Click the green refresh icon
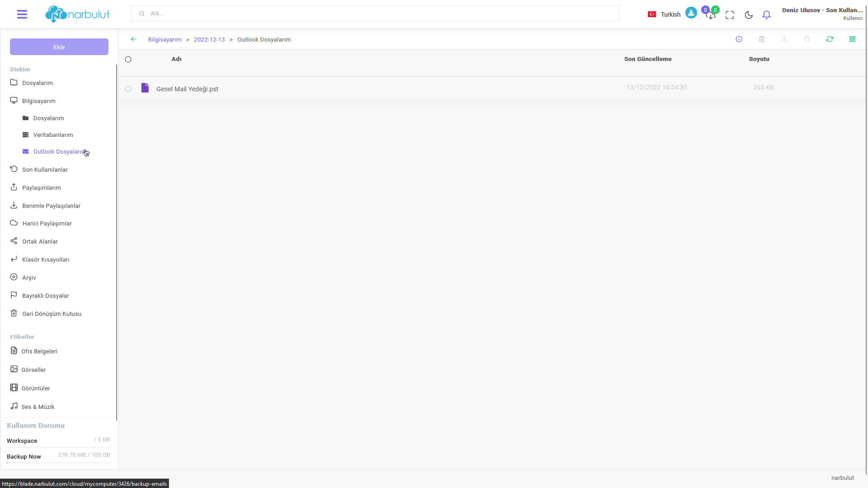 click(830, 39)
